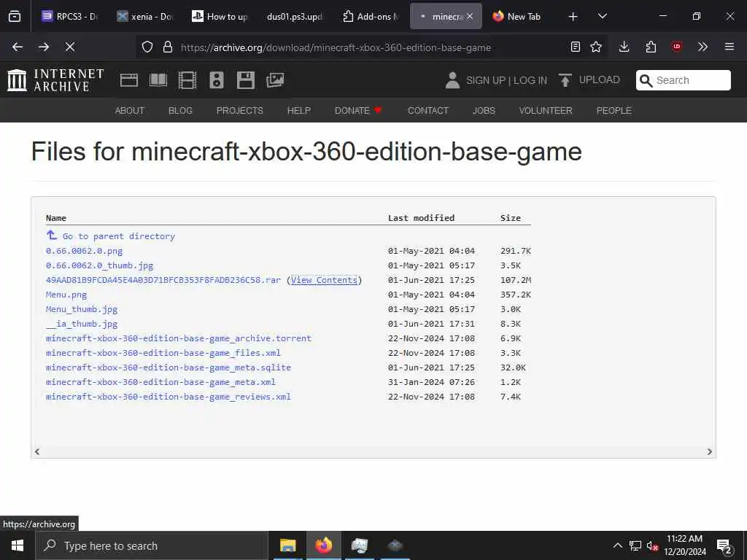Switch to the New Tab tab
Image resolution: width=747 pixels, height=560 pixels.
pyautogui.click(x=517, y=16)
